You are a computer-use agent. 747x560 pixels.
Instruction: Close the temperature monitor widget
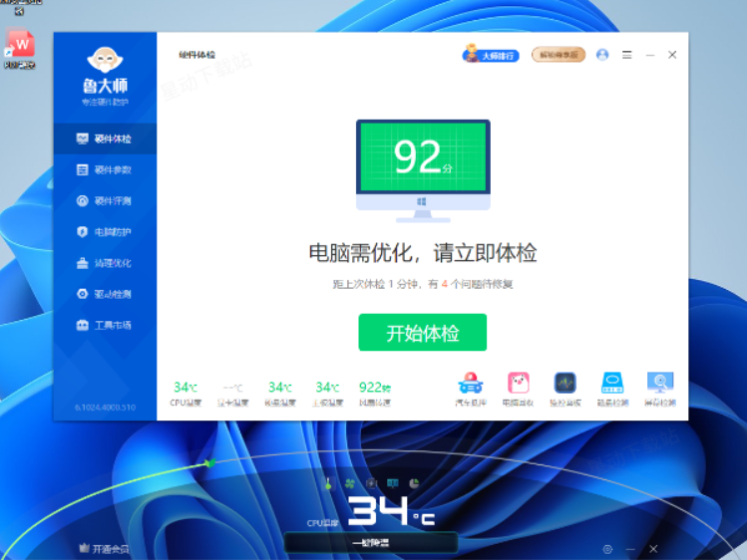pyautogui.click(x=653, y=549)
